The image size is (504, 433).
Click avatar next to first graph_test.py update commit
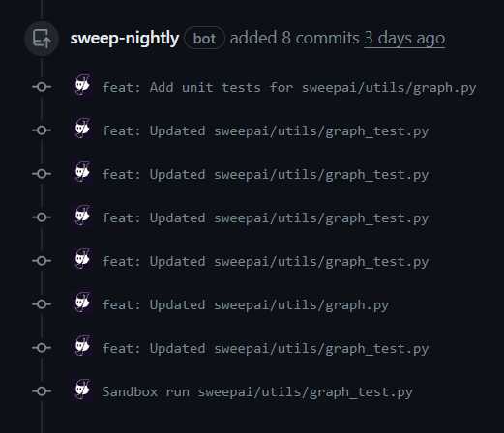(83, 129)
